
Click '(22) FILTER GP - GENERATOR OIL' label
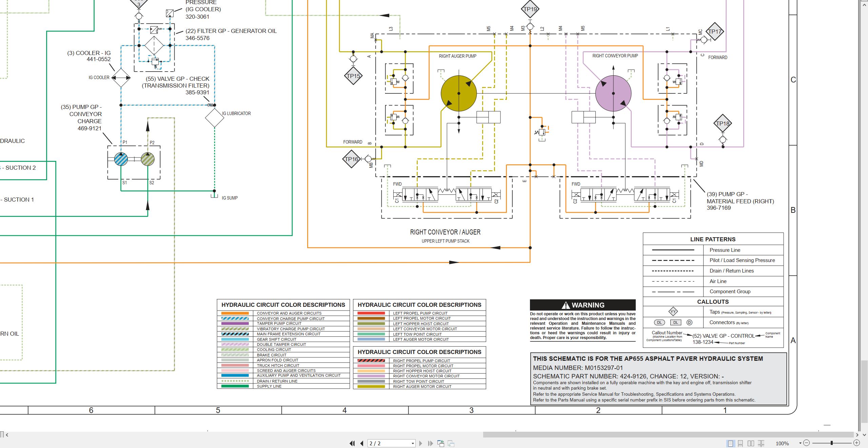pos(231,34)
